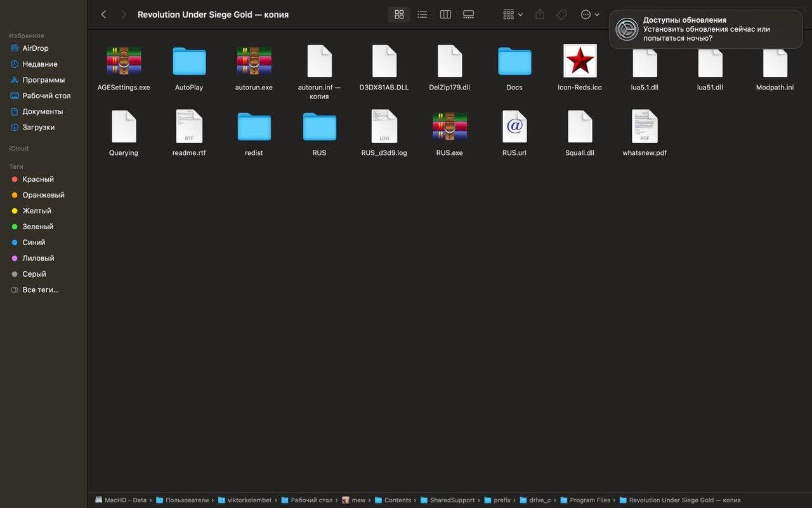This screenshot has width=812, height=508.
Task: Open the ellipsis action menu dropdown
Action: [x=590, y=15]
